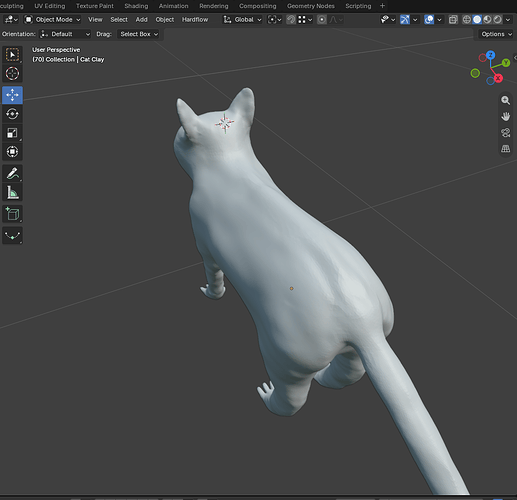The width and height of the screenshot is (517, 500).
Task: Open the View menu
Action: [95, 20]
